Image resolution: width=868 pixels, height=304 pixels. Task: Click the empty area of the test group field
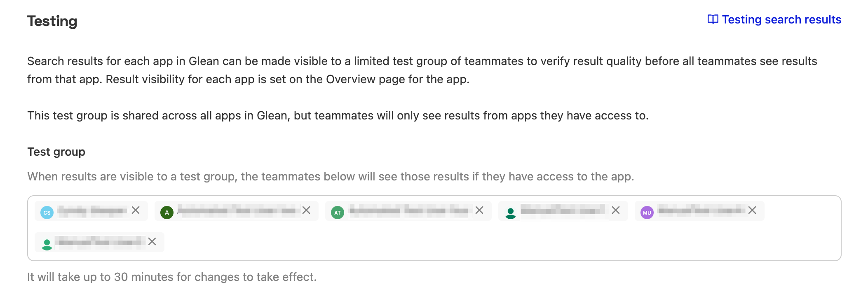point(495,243)
